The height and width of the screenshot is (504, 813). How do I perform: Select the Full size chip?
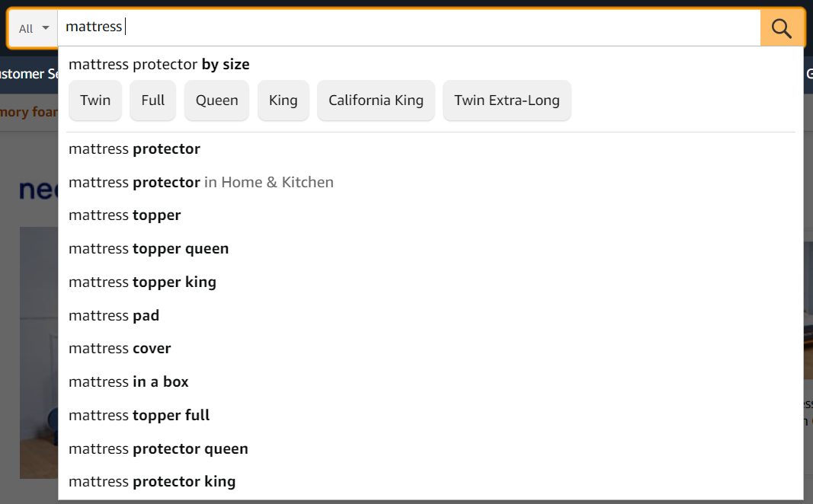click(x=152, y=100)
